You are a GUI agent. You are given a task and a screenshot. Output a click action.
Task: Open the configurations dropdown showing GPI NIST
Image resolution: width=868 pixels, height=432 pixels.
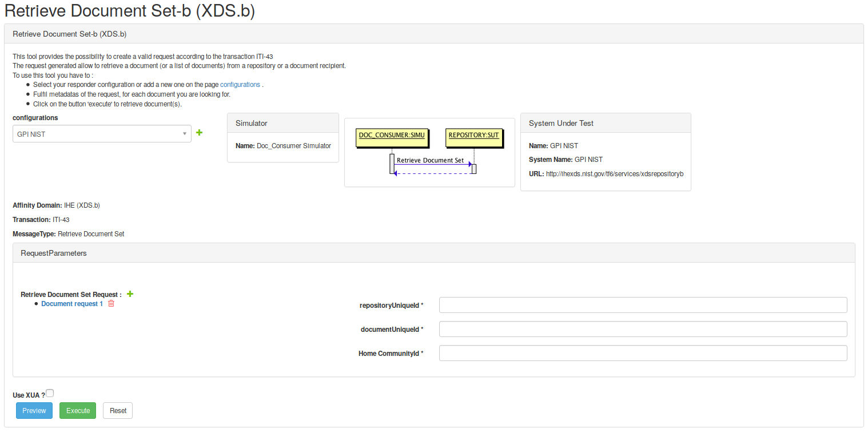[x=102, y=134]
